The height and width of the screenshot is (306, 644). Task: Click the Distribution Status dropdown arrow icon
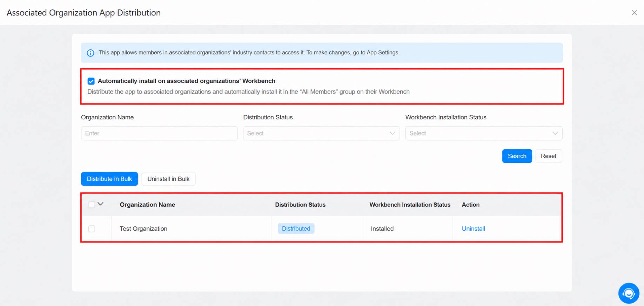pos(392,133)
